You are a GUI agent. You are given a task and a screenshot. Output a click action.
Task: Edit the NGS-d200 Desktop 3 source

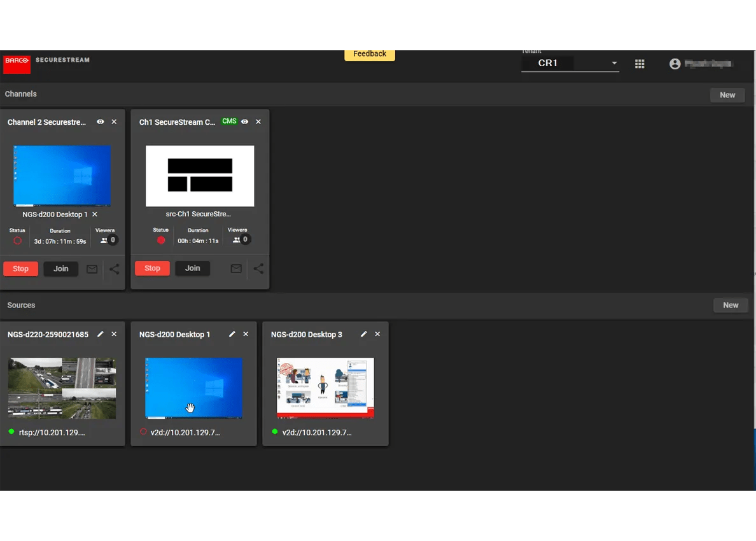pyautogui.click(x=364, y=334)
